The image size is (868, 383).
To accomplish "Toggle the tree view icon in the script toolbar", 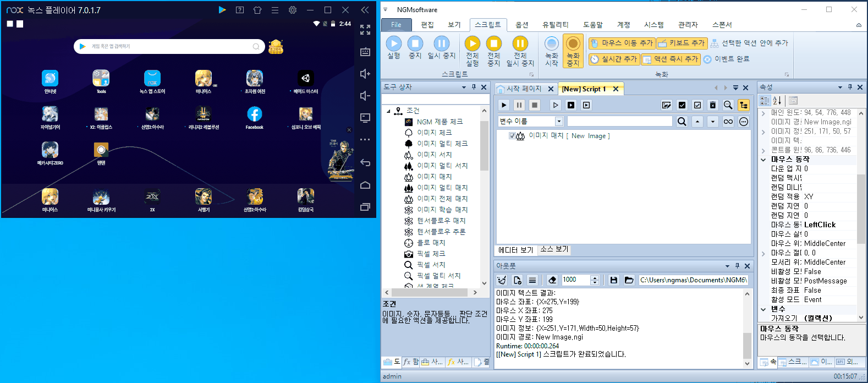I will (744, 105).
